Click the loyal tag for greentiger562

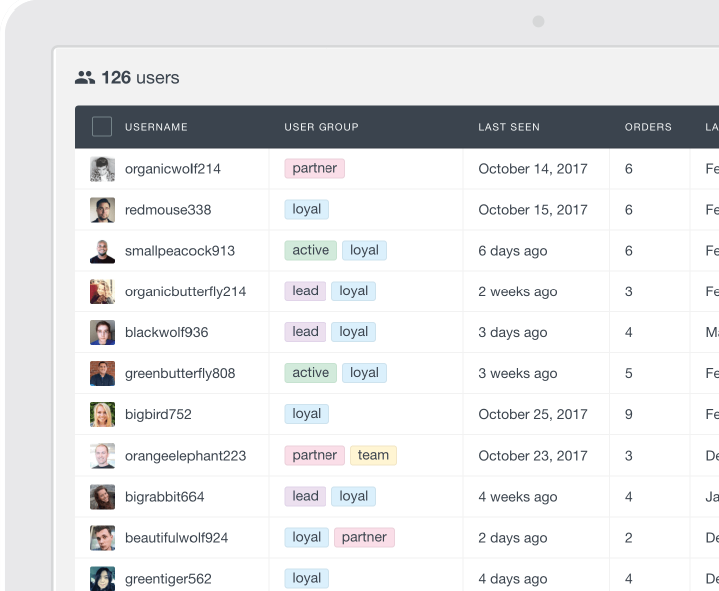(x=306, y=578)
